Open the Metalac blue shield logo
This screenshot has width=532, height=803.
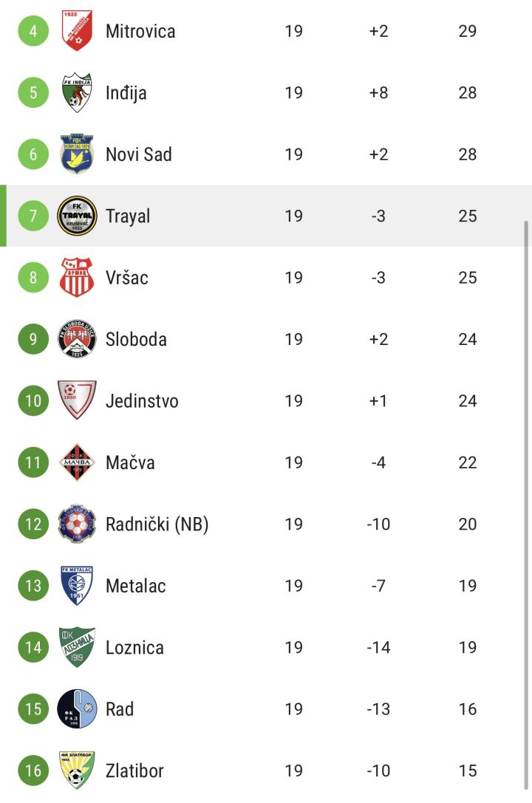coord(77,586)
